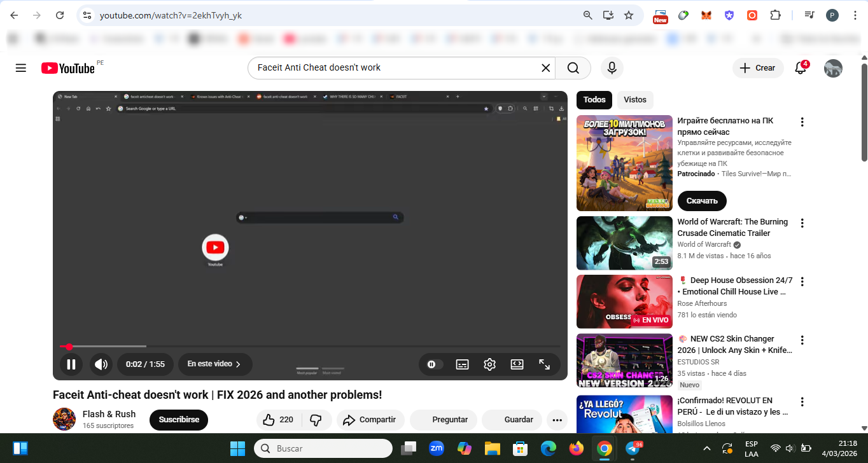This screenshot has height=463, width=868.
Task: Open the Deep House Obsession live thumbnail
Action: (x=624, y=302)
